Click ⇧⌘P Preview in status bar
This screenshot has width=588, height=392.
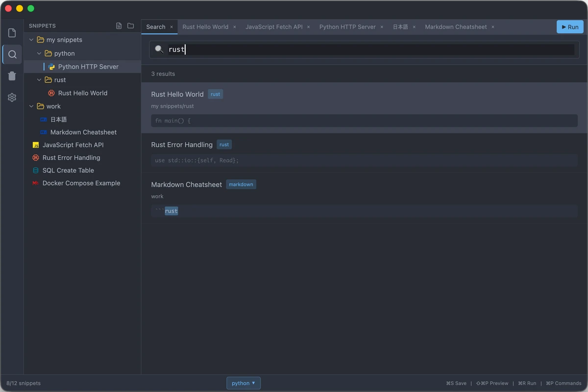tap(492, 383)
